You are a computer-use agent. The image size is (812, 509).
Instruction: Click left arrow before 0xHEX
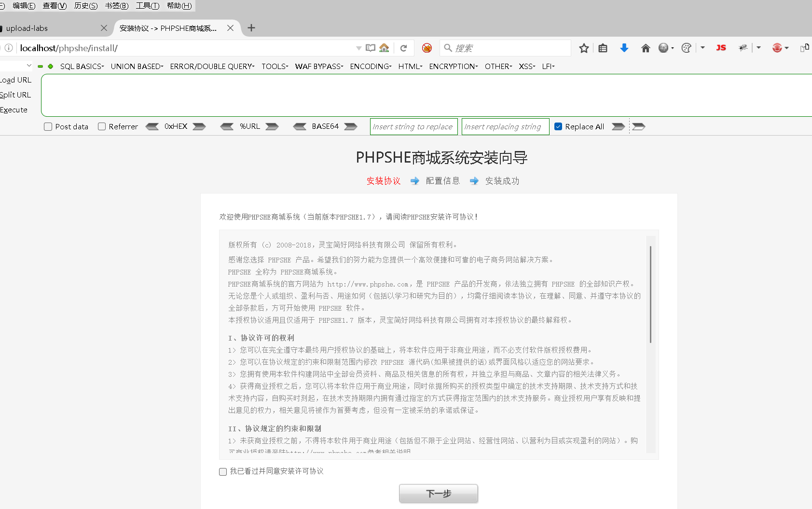coord(152,126)
